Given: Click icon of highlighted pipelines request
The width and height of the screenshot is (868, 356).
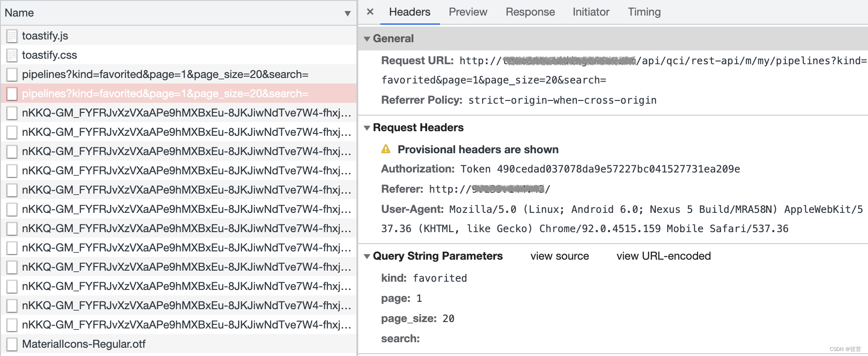Looking at the screenshot, I should tap(12, 94).
